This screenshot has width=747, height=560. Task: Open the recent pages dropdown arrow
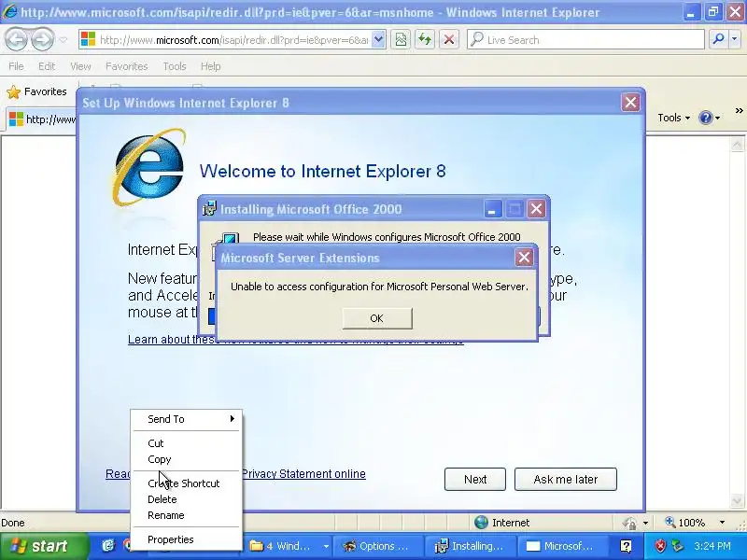click(x=63, y=40)
